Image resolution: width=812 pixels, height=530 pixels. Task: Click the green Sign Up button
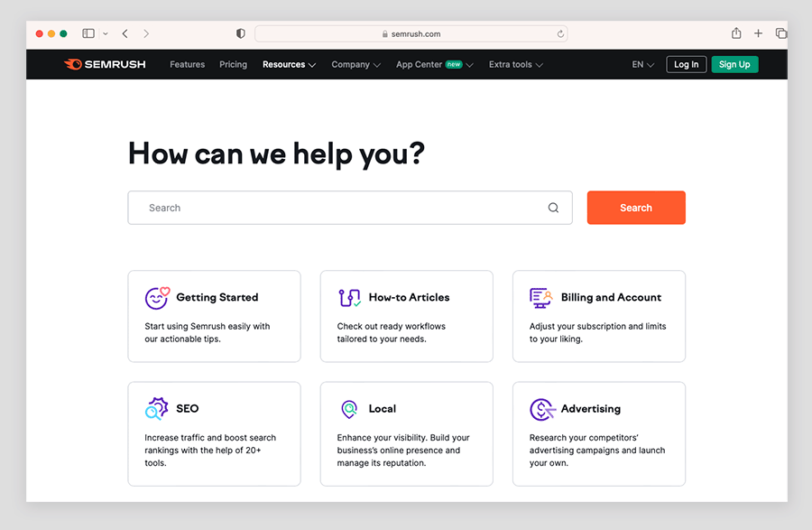click(x=734, y=65)
